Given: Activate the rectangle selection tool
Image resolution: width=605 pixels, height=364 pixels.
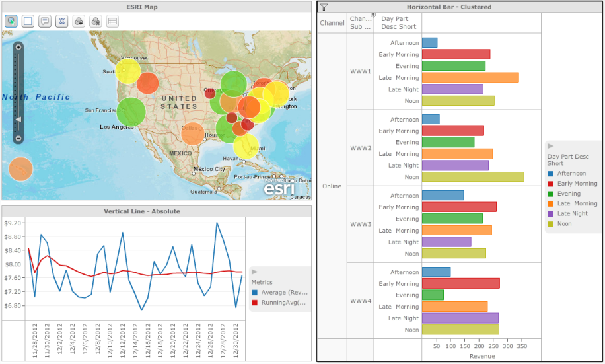Looking at the screenshot, I should pos(28,21).
